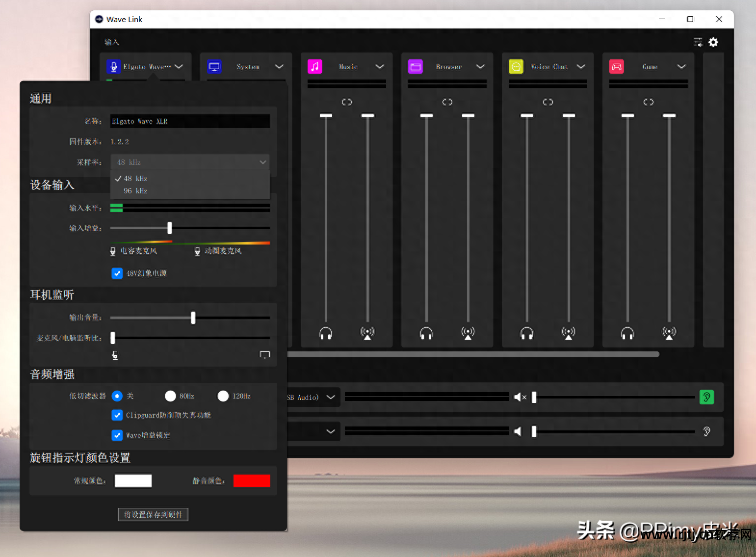Click the Elgato Wave microphone channel icon

(x=114, y=67)
